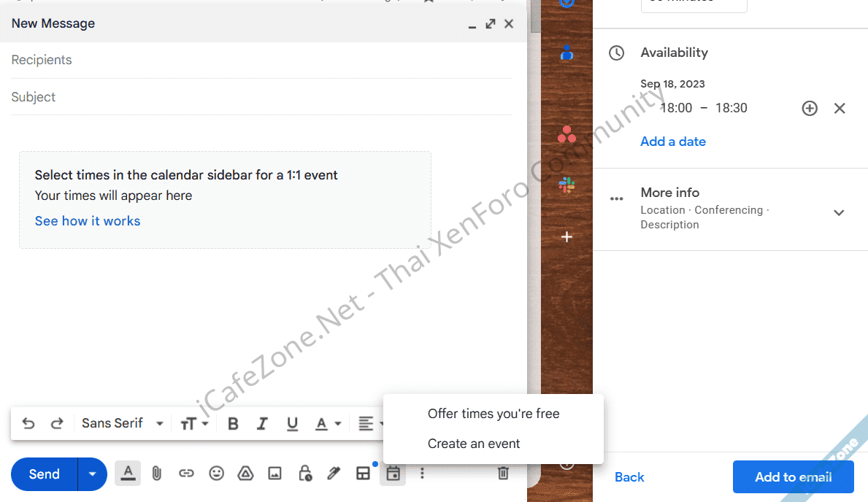
Task: Click the insert photo icon
Action: tap(274, 474)
